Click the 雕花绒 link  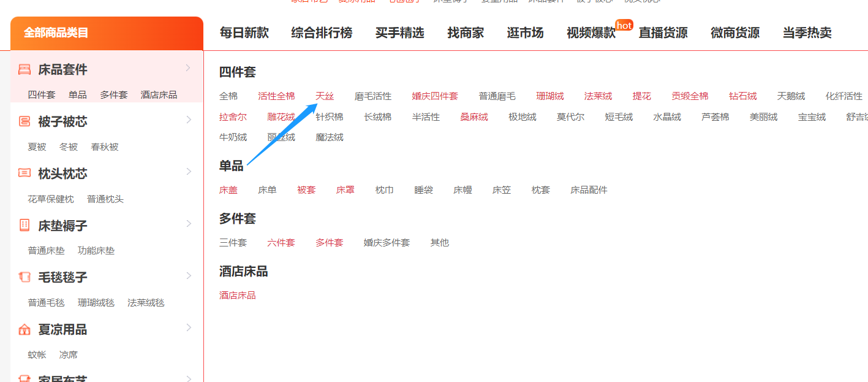point(281,117)
